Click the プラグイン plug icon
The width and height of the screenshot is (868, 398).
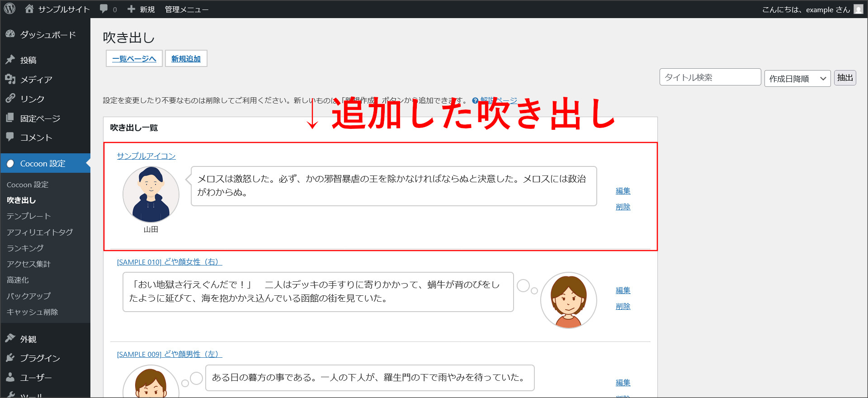coord(10,358)
